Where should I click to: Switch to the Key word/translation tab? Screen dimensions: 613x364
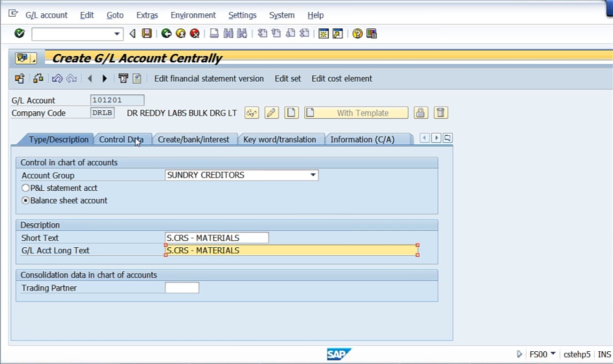pos(280,140)
